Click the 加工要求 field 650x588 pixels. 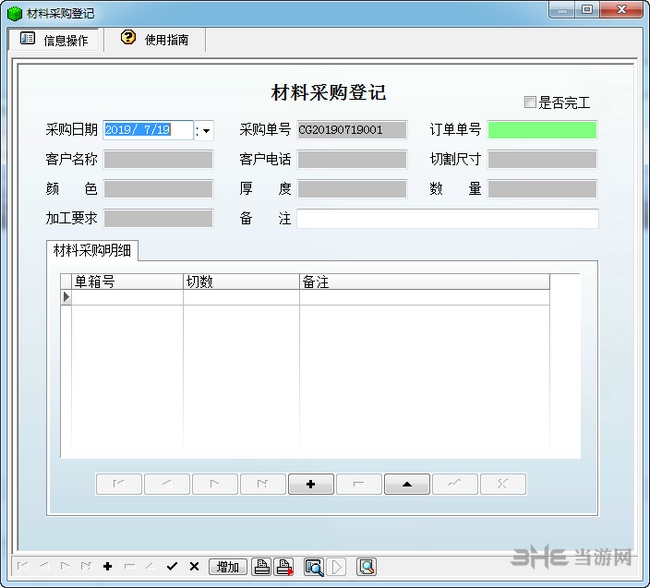(158, 219)
